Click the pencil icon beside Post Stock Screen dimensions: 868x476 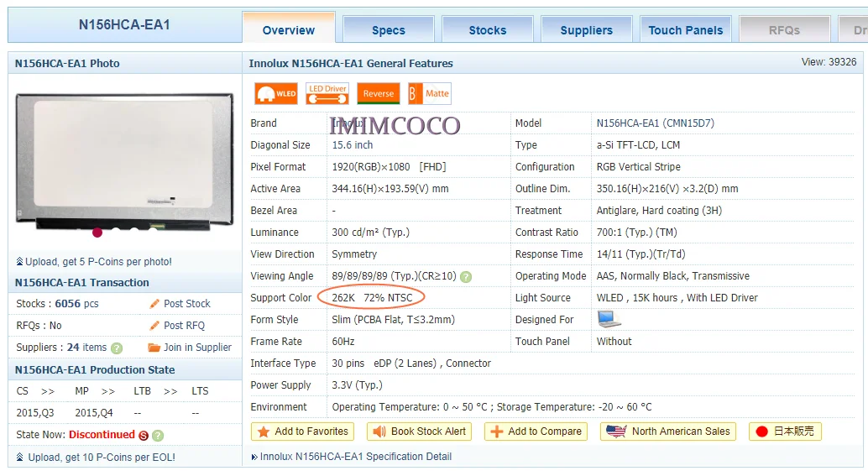pyautogui.click(x=154, y=304)
